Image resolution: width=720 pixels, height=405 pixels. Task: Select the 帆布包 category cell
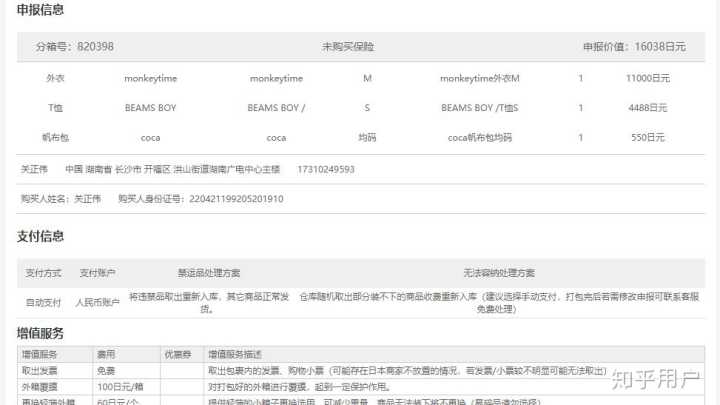coord(55,137)
